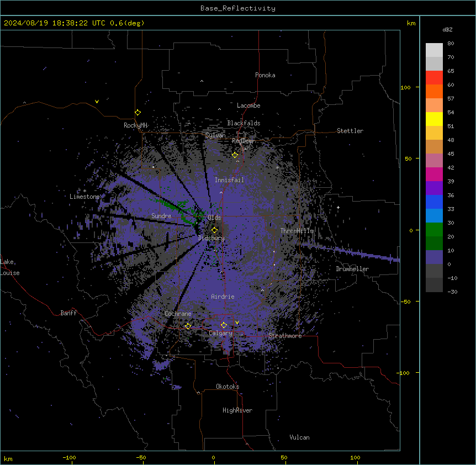Click the yellow V marker northwest of RockyMH
Image resolution: width=476 pixels, height=465 pixels.
point(97,102)
